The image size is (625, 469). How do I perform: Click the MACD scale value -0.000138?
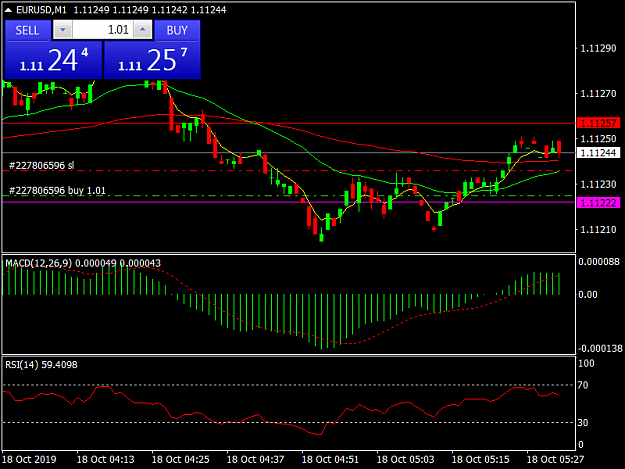600,349
